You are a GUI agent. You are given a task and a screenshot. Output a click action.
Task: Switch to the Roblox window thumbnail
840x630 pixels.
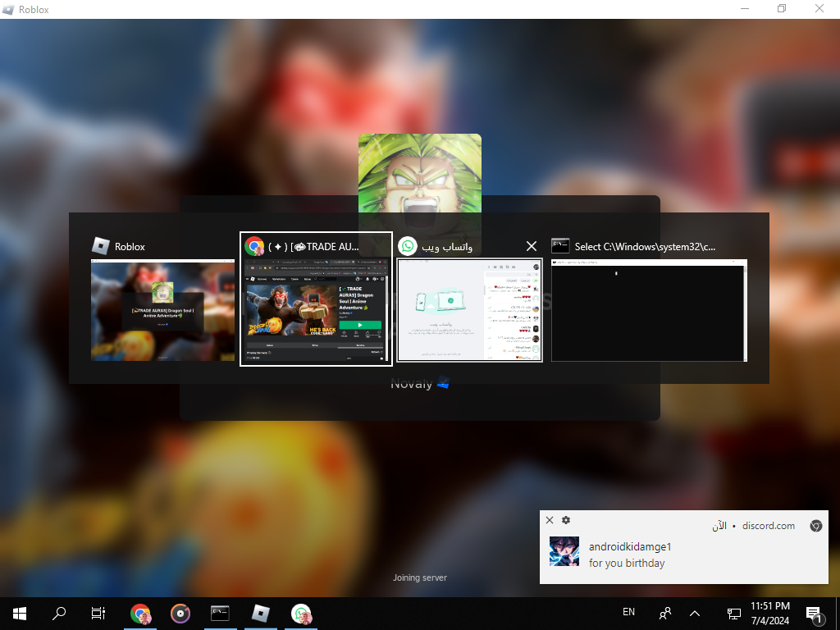coord(163,310)
